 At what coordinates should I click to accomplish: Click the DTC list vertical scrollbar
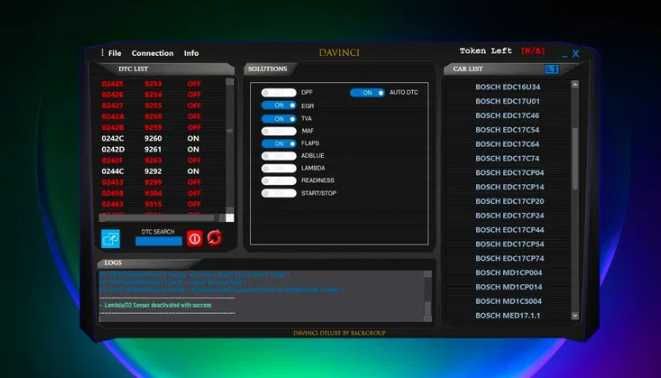230,146
